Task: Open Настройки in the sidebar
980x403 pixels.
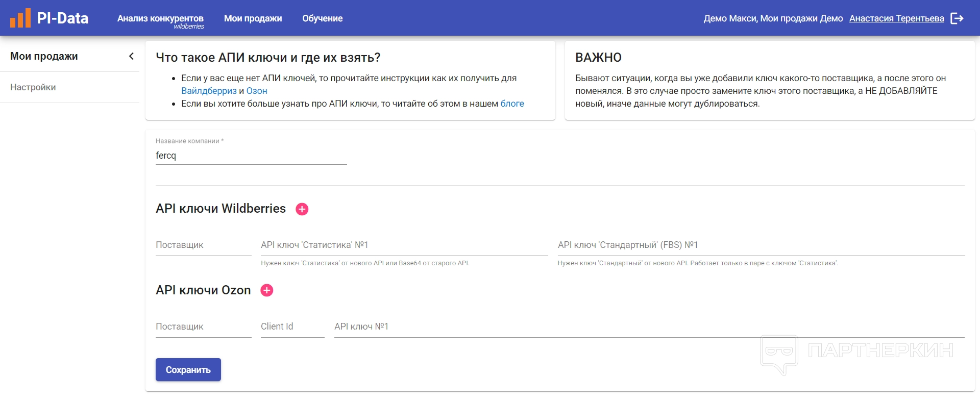Action: tap(33, 87)
